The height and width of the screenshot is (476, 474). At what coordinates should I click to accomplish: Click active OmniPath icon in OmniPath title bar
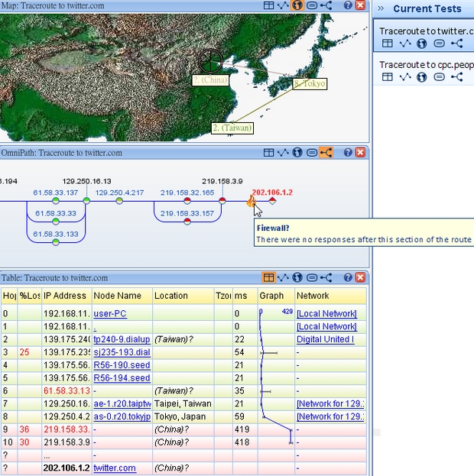[326, 152]
